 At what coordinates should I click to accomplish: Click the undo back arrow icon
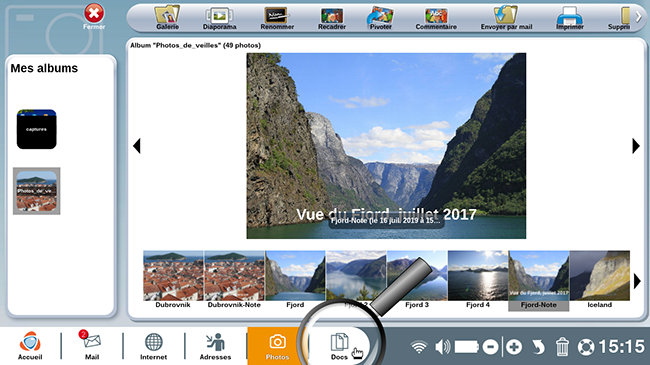pos(538,347)
